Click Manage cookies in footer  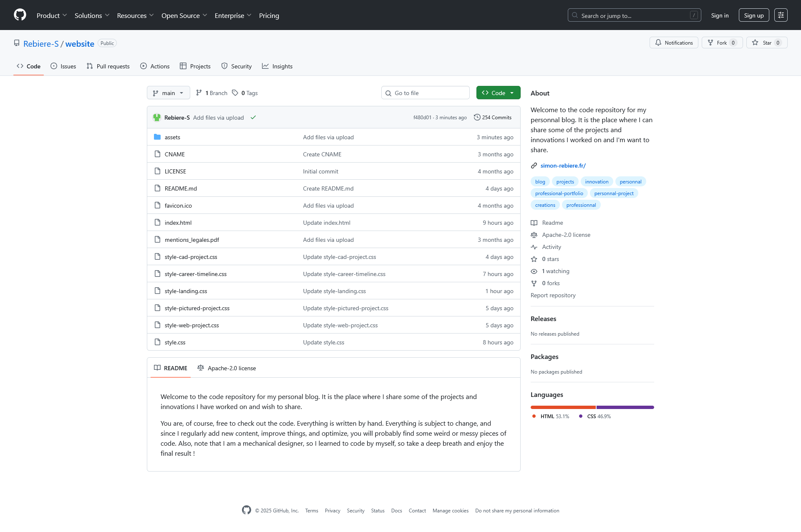point(450,510)
